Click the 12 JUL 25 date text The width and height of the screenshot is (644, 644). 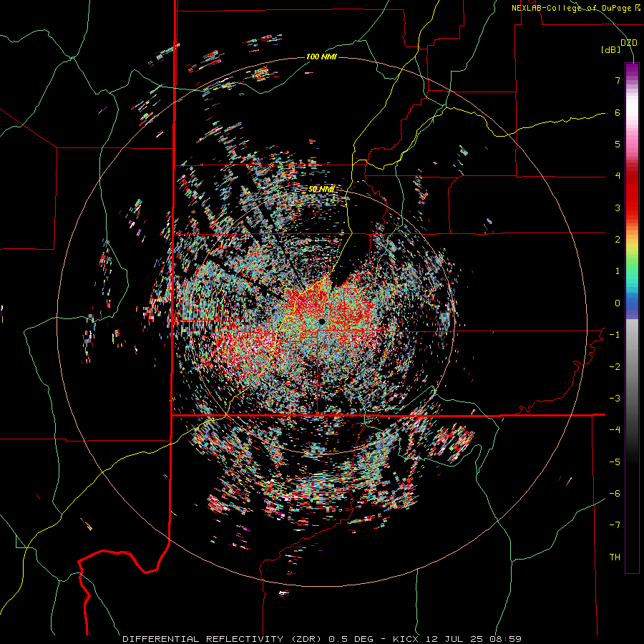pyautogui.click(x=455, y=639)
